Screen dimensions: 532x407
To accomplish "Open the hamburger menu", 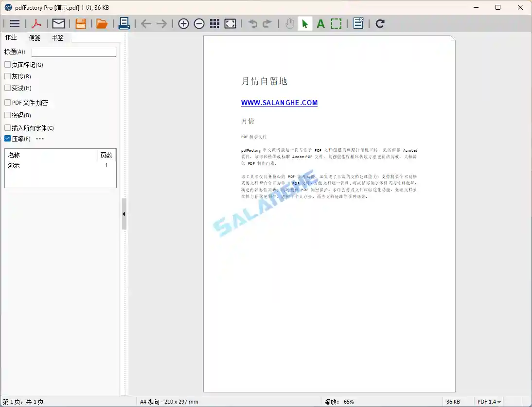I will coord(14,23).
